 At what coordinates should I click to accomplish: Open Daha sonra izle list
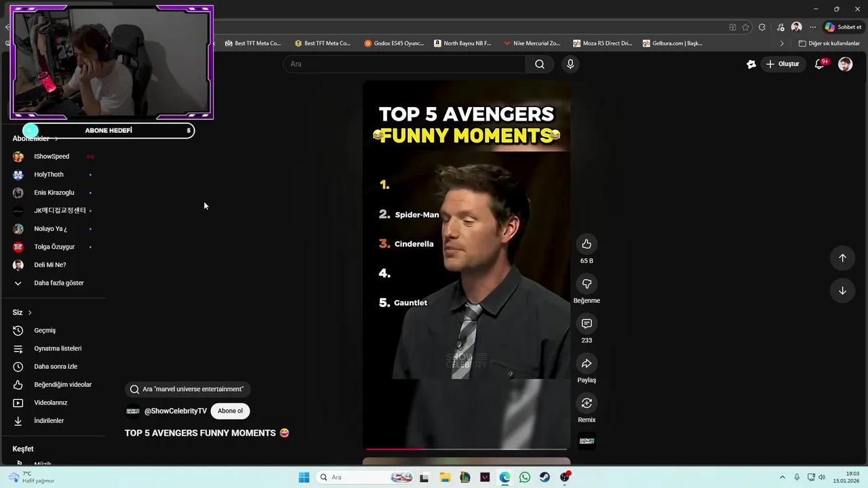point(54,367)
